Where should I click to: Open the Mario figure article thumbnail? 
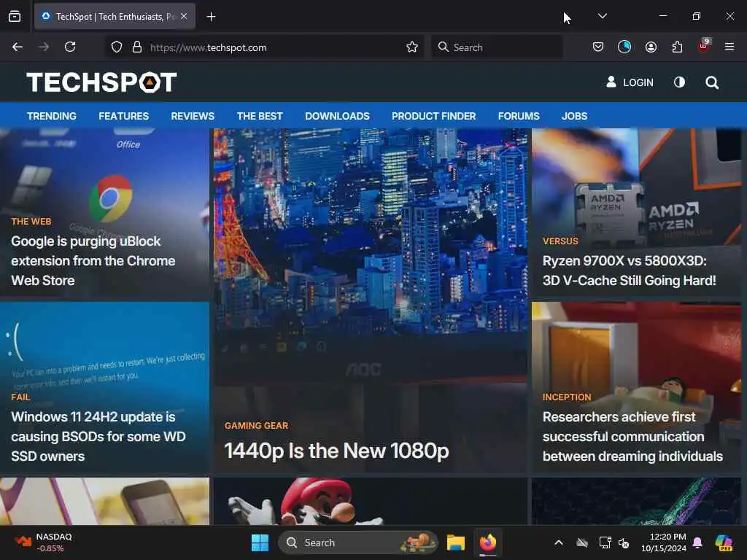pyautogui.click(x=370, y=502)
